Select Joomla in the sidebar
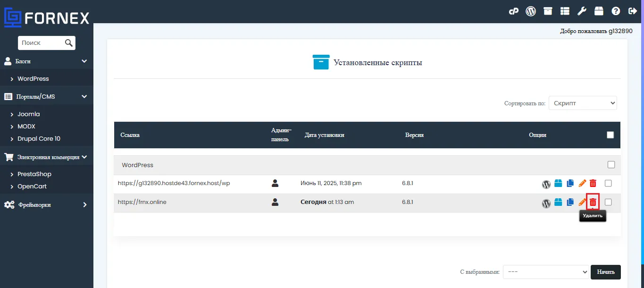 (x=29, y=114)
